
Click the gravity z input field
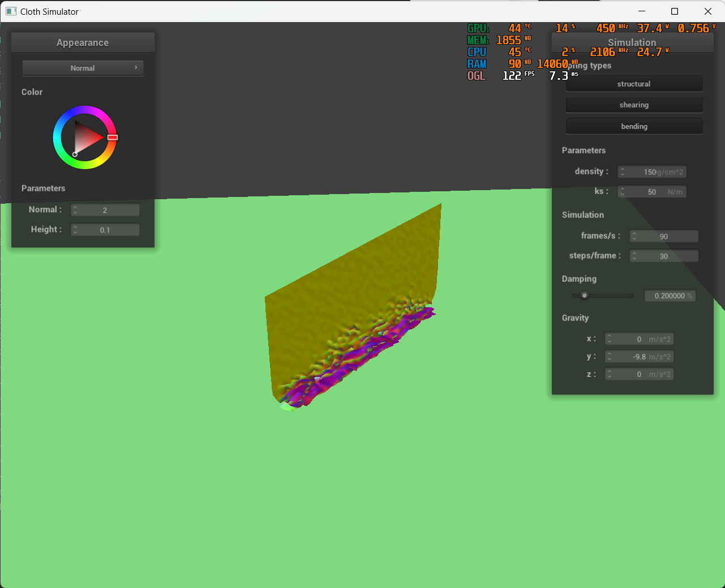tap(640, 374)
